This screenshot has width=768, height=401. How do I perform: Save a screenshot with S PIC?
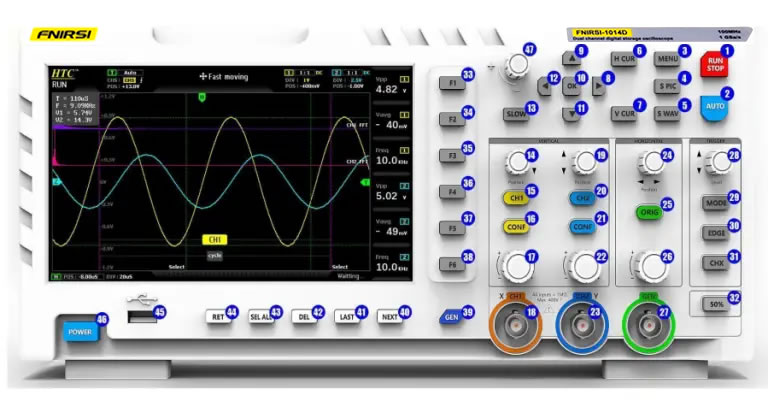coord(667,87)
